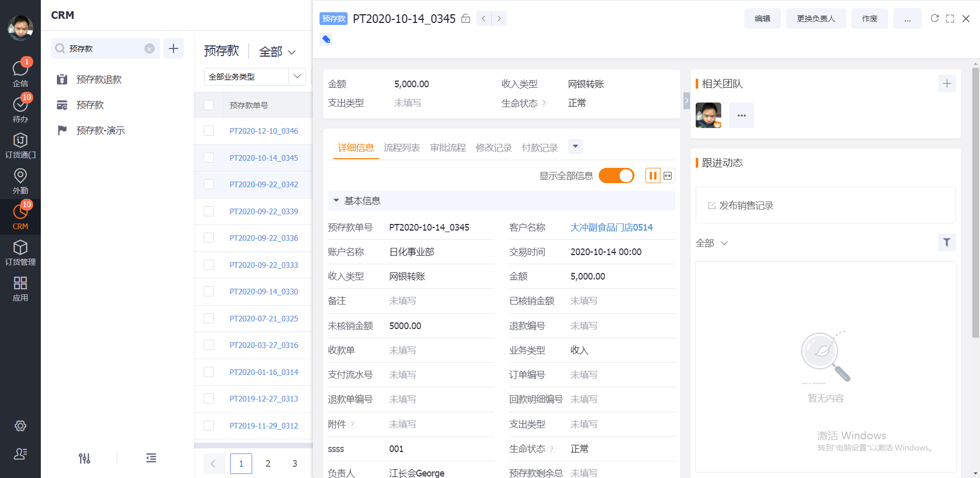
Task: Open the 全部业务类型 dropdown
Action: (255, 77)
